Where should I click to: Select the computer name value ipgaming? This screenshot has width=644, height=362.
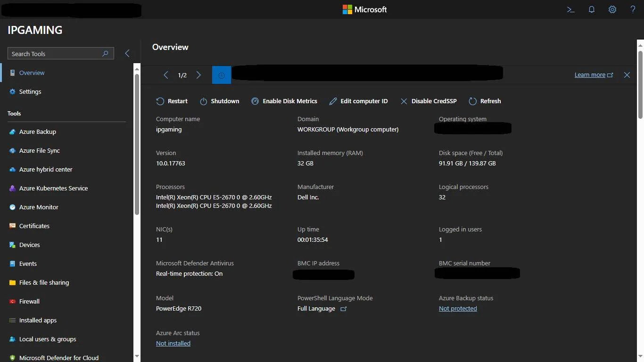(169, 130)
